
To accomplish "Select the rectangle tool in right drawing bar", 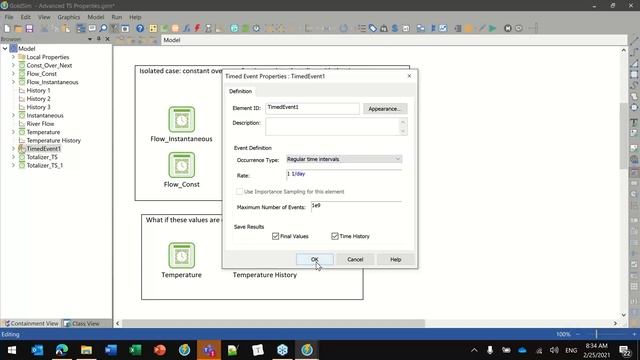I will coord(634,75).
